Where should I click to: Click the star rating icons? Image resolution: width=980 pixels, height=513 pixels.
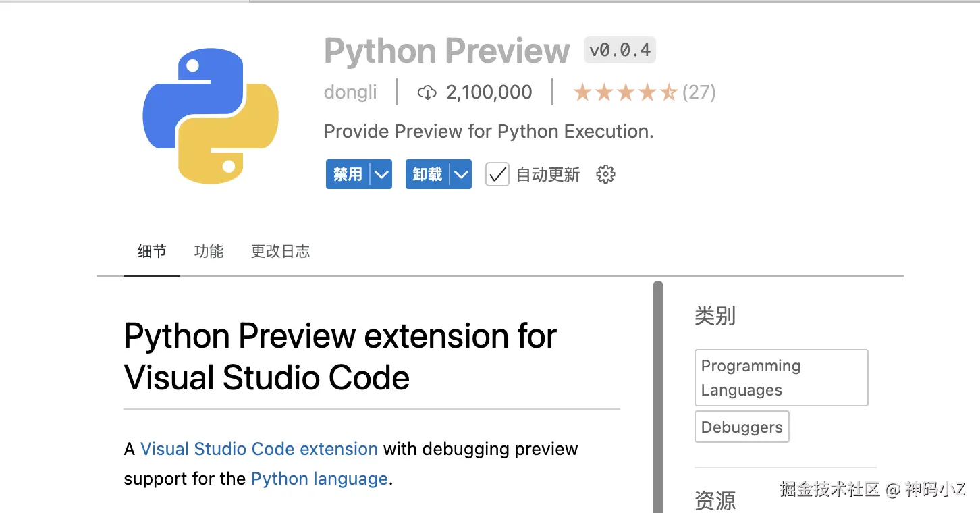624,92
